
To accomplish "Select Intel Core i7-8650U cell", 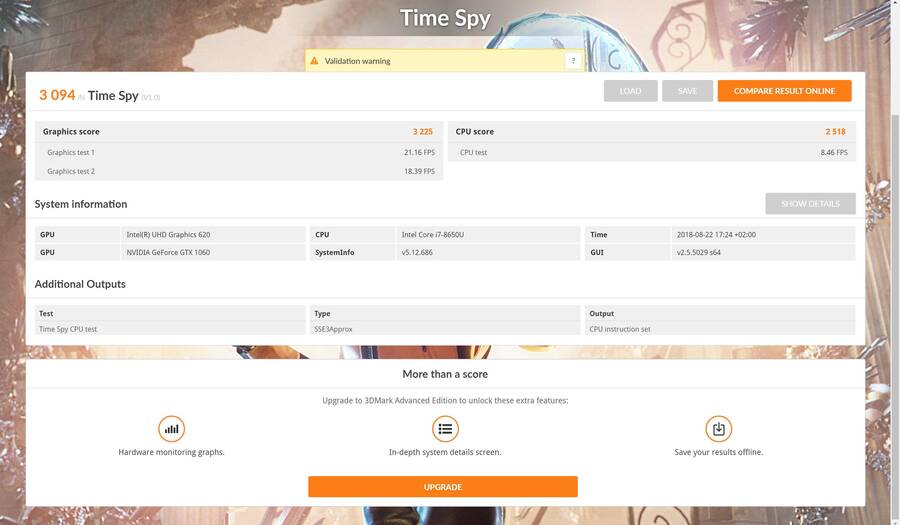I will 488,235.
